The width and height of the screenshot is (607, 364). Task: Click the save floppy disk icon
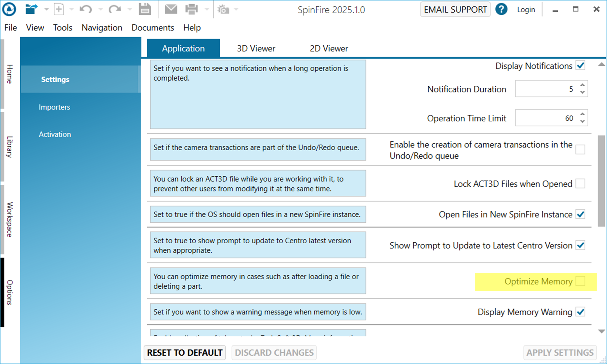pos(145,9)
